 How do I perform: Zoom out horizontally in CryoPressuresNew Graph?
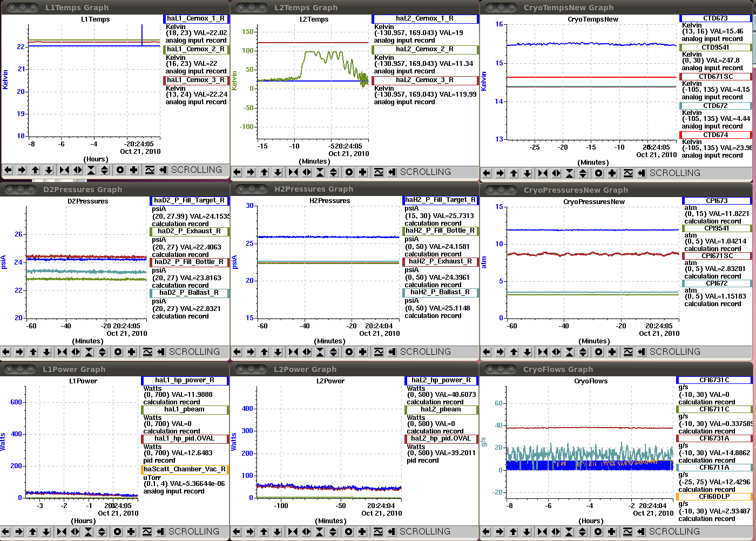coord(556,352)
